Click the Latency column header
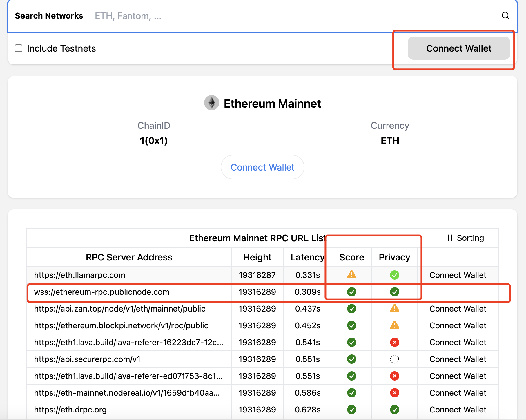 coord(308,257)
